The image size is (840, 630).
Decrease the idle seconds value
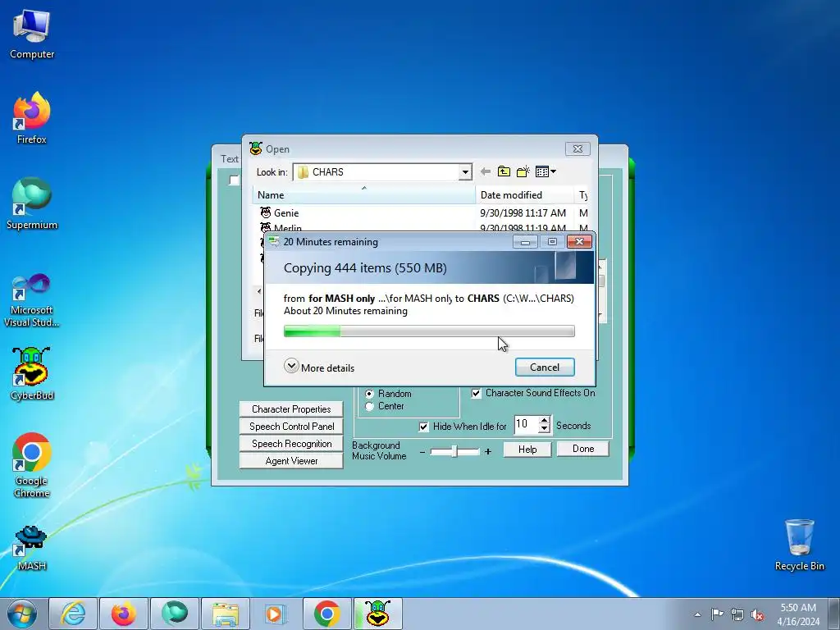coord(545,428)
